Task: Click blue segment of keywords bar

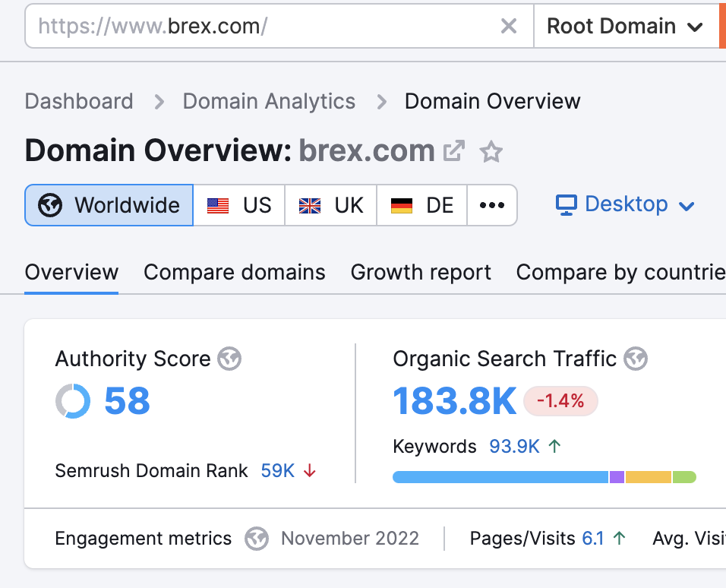Action: (x=500, y=477)
